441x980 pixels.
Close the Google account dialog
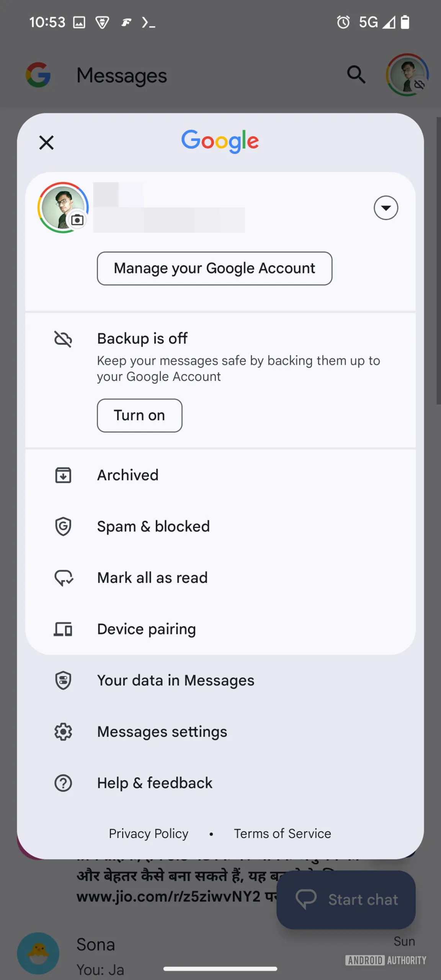[x=46, y=143]
